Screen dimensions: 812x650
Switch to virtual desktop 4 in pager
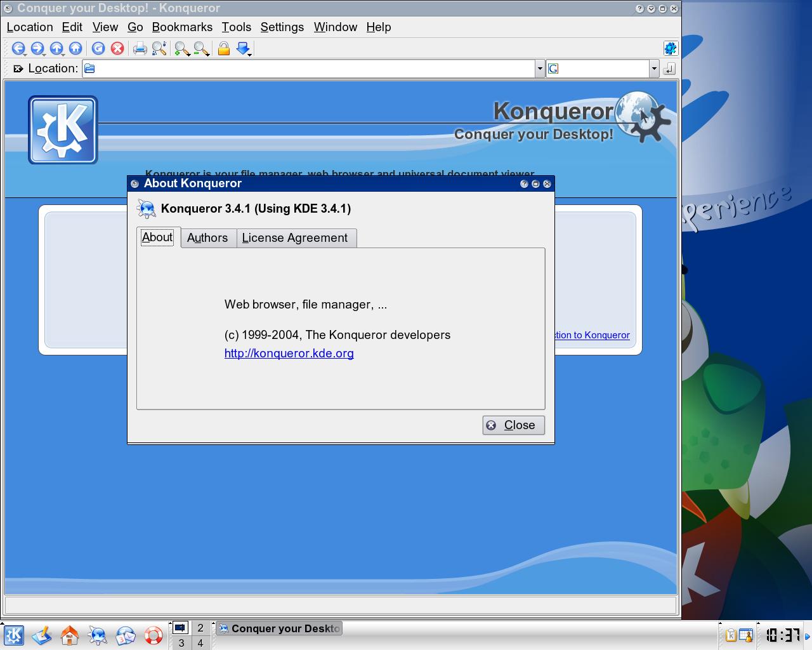pos(200,643)
